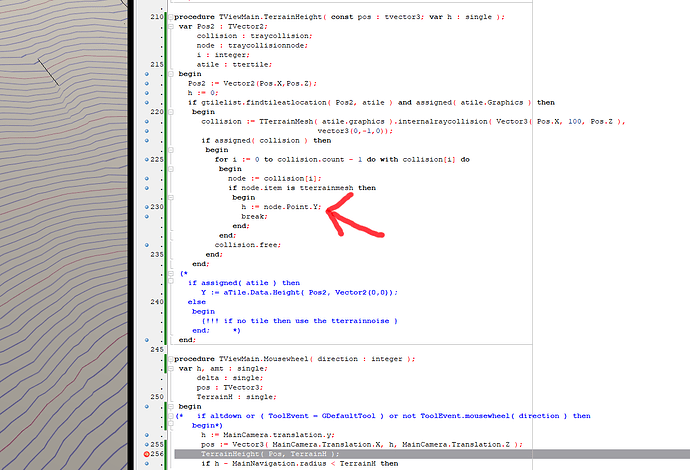The height and width of the screenshot is (470, 690).
Task: Set breakpoint on 'if h - MainNavigation.radius' line
Action: 147,464
